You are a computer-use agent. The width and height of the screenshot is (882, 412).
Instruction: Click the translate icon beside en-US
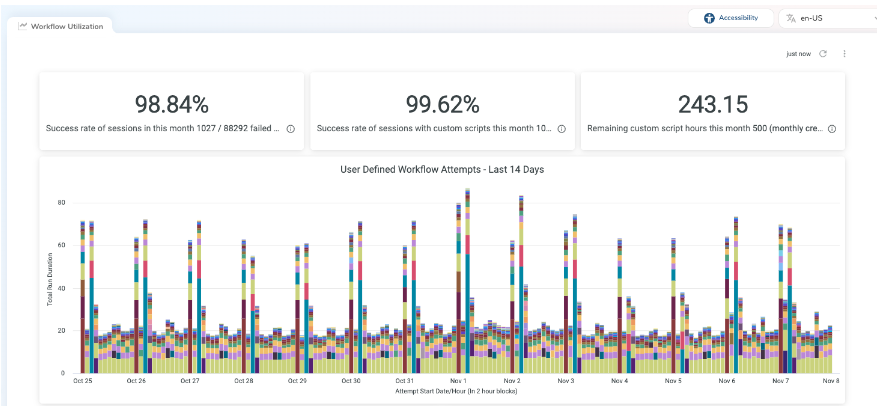pyautogui.click(x=791, y=18)
